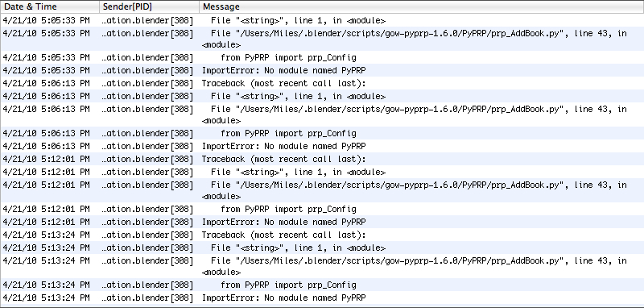Select the 5:12:01 prp_AddBook.py file path message

click(415, 190)
